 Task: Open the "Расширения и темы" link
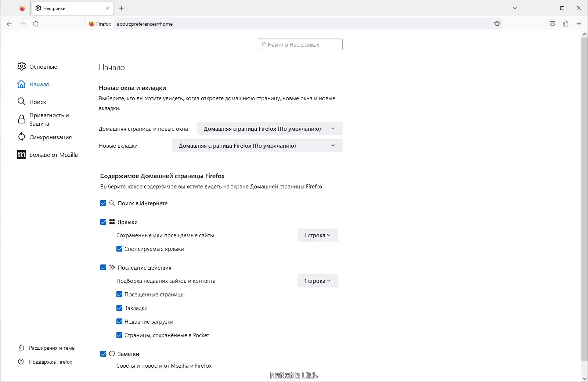coord(52,348)
